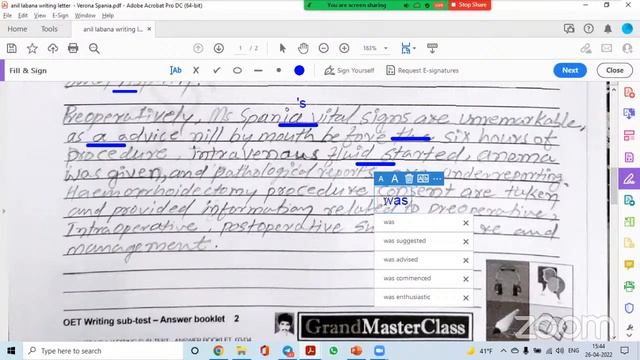The height and width of the screenshot is (360, 640).
Task: Open the Edit menu
Action: 23,16
